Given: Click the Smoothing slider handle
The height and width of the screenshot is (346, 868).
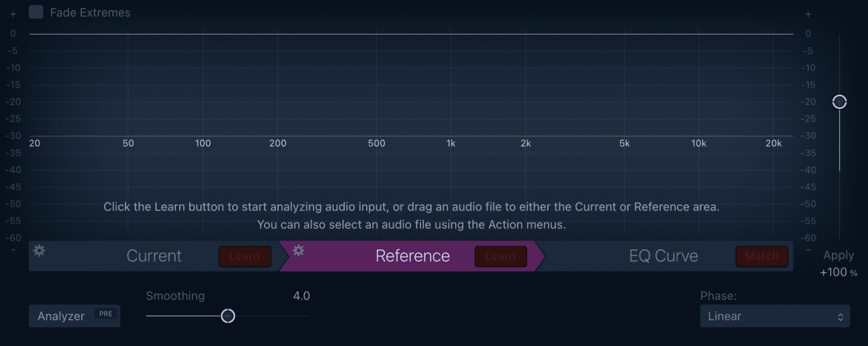Looking at the screenshot, I should pos(228,316).
